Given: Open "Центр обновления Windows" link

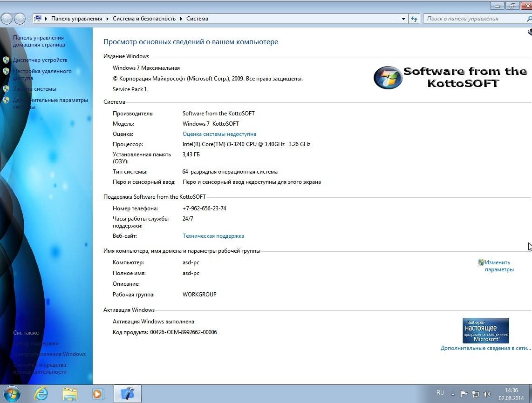Looking at the screenshot, I should tap(49, 354).
